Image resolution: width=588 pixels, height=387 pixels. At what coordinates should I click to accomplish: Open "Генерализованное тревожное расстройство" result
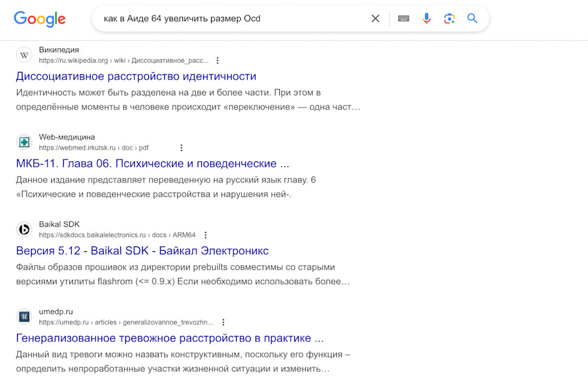click(x=170, y=338)
